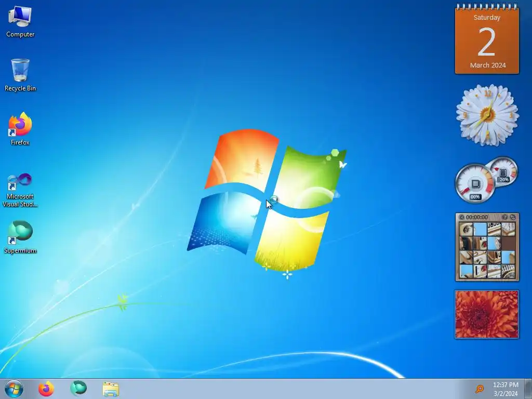
Task: Select the Supermium desktop shortcut
Action: point(20,237)
